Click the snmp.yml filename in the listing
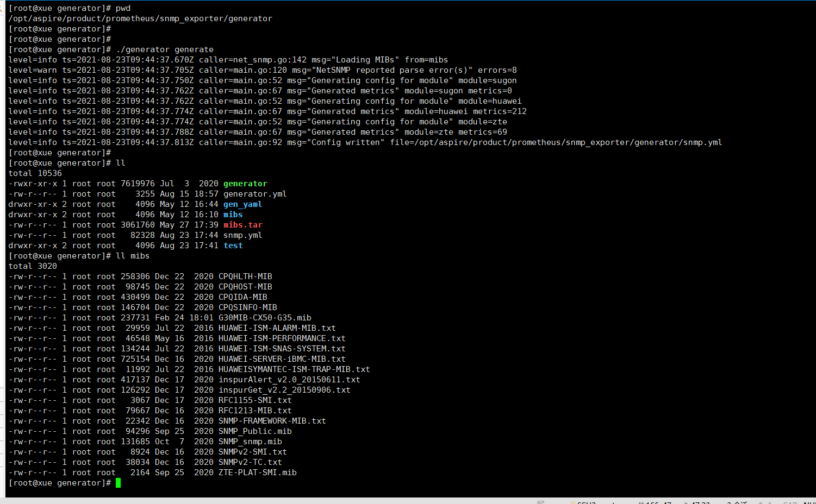This screenshot has height=504, width=816. tap(243, 235)
